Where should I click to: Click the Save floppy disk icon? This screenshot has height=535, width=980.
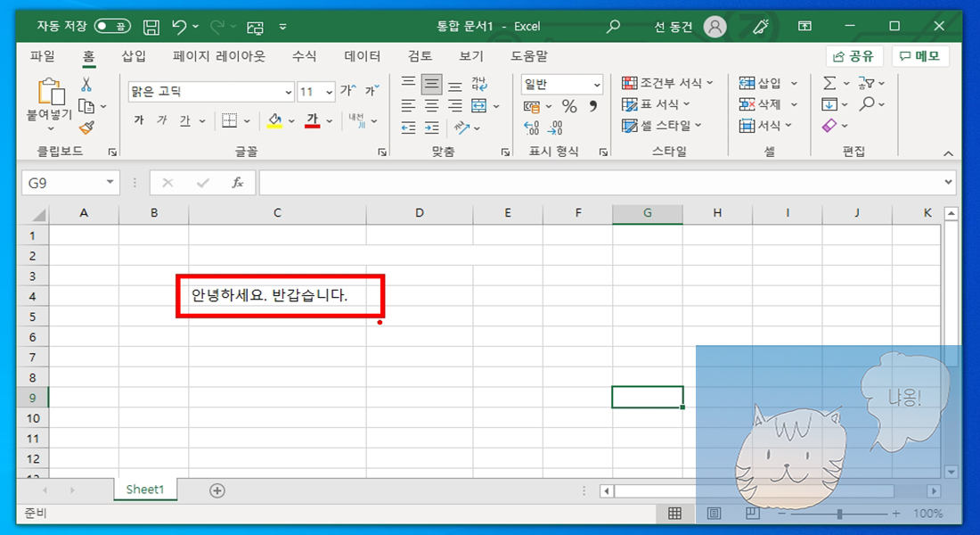[151, 26]
